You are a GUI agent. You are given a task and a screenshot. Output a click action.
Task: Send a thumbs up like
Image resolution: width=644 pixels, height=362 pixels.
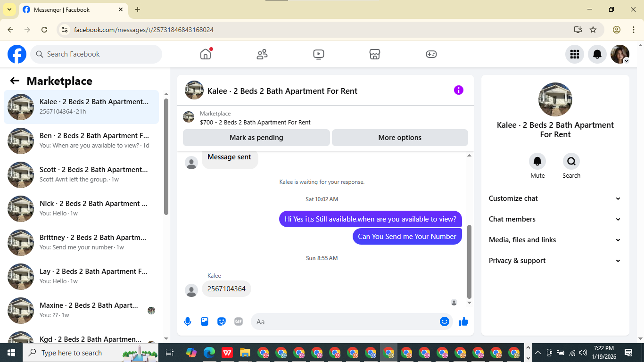point(463,321)
